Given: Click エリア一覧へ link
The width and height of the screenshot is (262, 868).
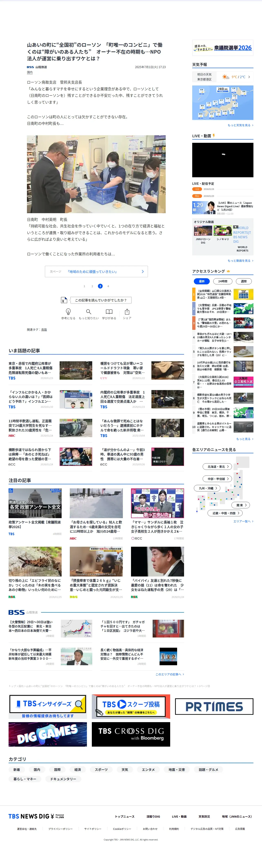Looking at the screenshot, I should pyautogui.click(x=243, y=521).
